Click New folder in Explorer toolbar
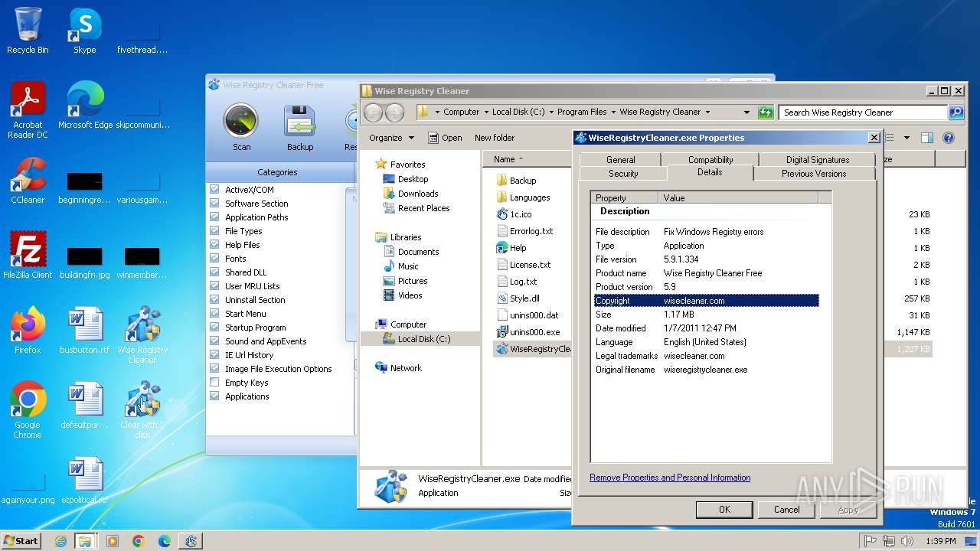This screenshot has width=980, height=551. [x=495, y=138]
